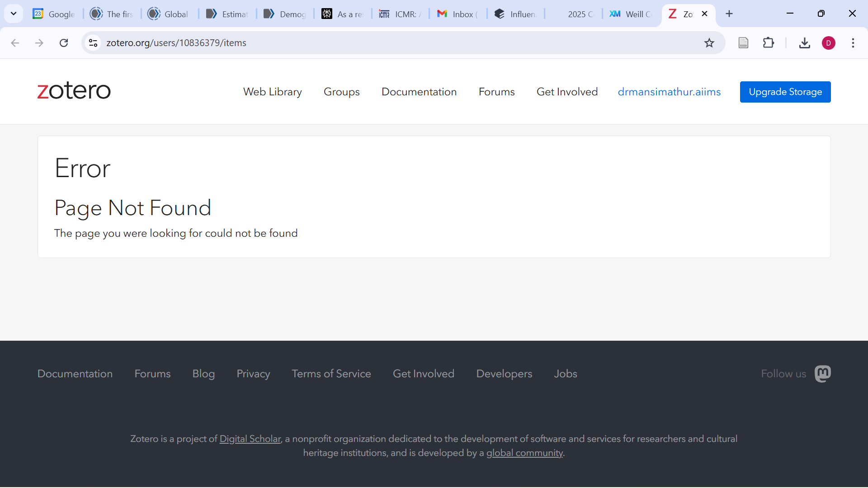Open the drmansimathur.aiims user menu
This screenshot has width=868, height=488.
669,92
